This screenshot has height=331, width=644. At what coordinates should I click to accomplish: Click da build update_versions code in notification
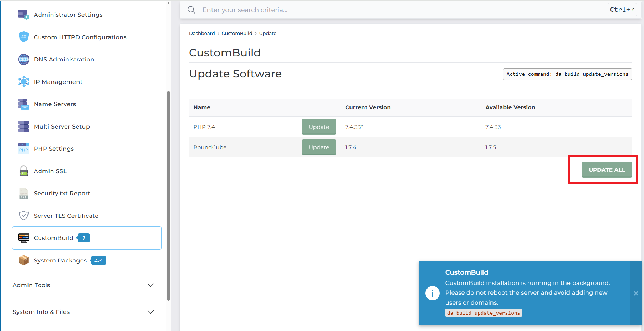pos(484,313)
